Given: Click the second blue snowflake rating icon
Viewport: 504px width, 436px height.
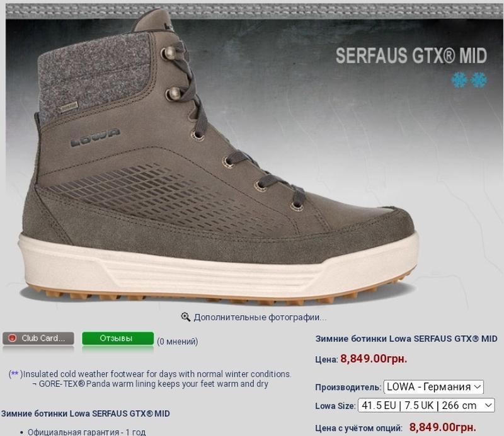Looking at the screenshot, I should [x=479, y=80].
